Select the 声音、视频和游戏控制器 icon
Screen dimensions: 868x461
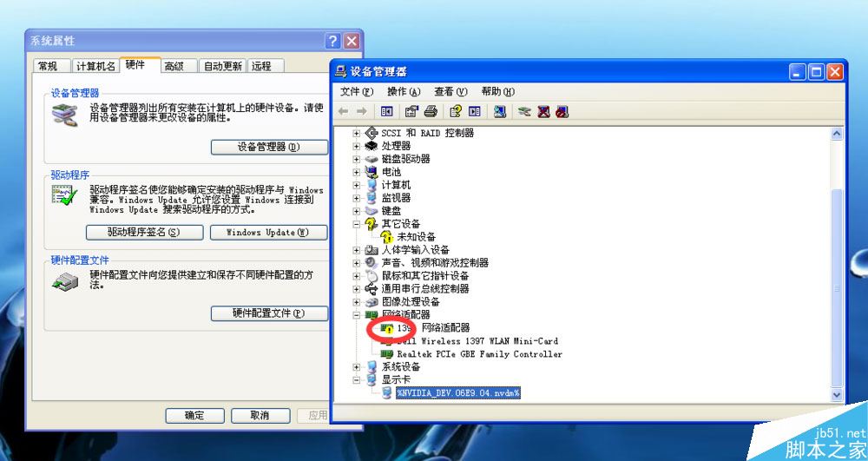[372, 262]
